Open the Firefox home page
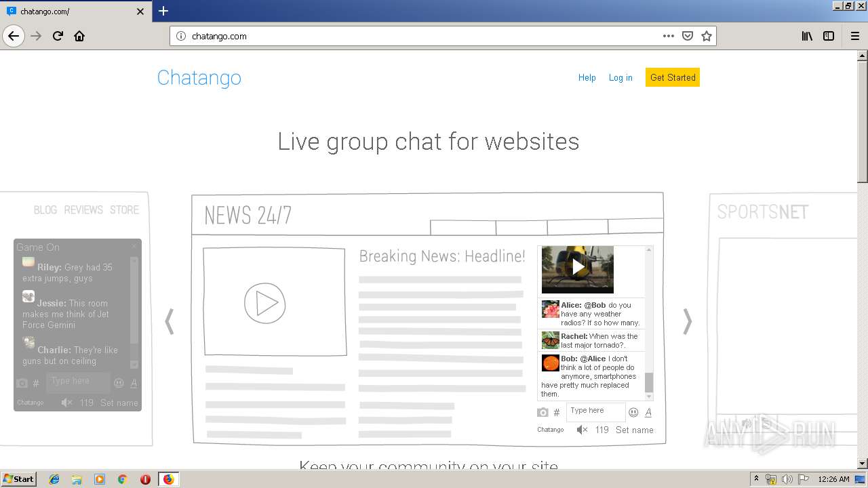The height and width of the screenshot is (488, 868). [79, 36]
